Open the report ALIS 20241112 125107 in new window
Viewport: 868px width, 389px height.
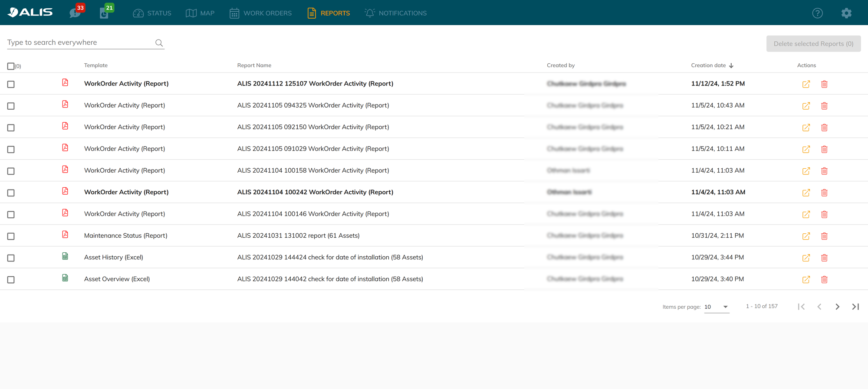tap(806, 84)
